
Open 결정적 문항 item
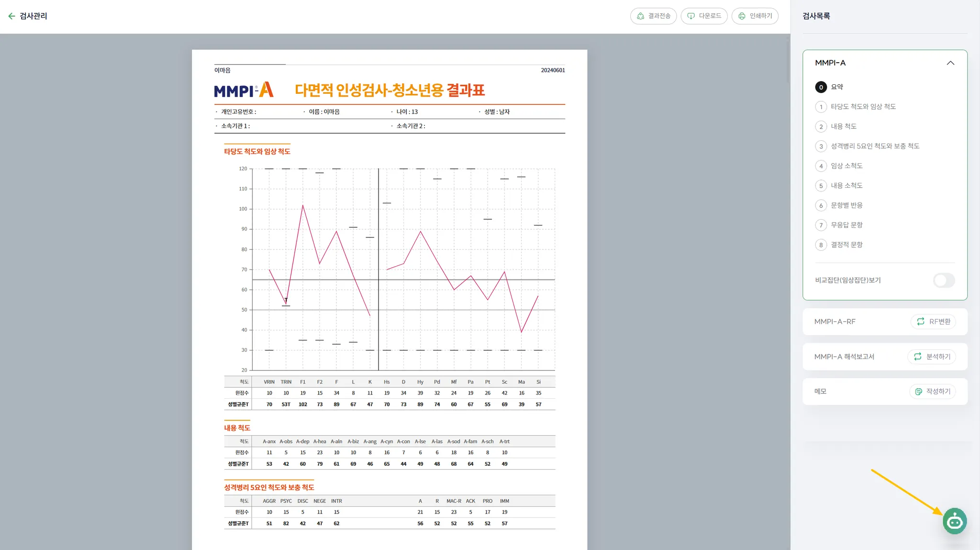click(846, 245)
